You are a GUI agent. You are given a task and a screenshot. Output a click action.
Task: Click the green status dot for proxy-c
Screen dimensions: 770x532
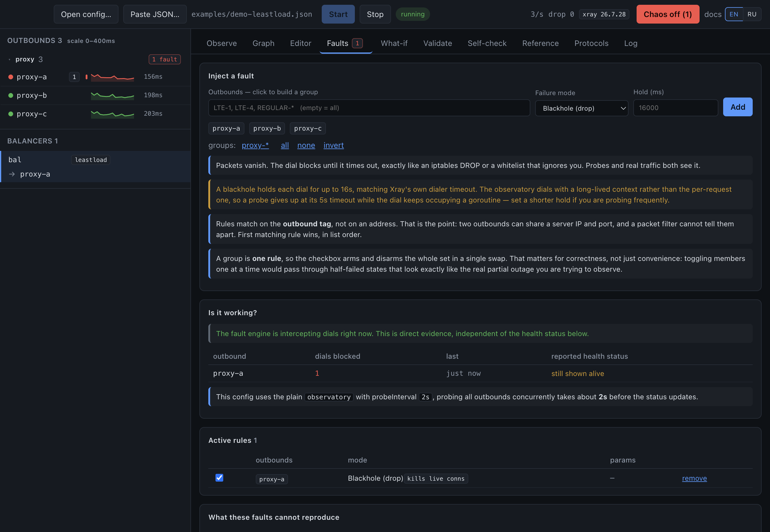tap(11, 114)
